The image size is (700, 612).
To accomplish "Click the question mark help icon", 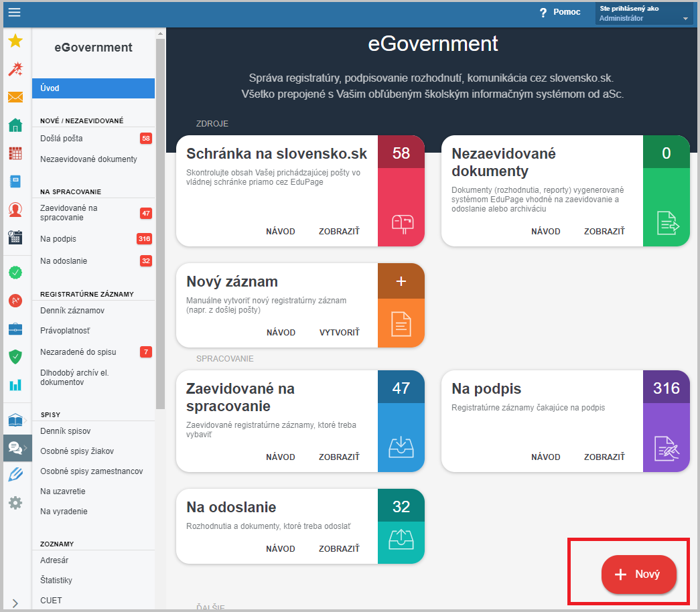I will point(543,13).
